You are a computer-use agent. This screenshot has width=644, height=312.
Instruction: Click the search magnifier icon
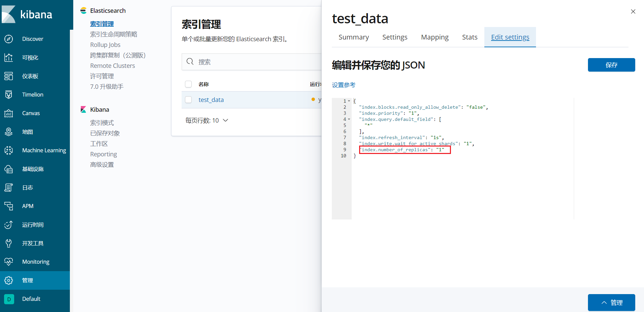(190, 61)
